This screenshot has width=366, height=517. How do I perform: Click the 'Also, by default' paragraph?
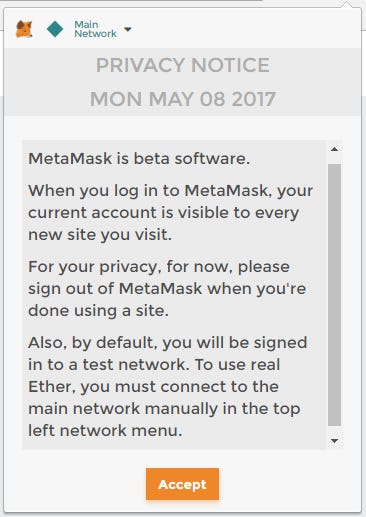pos(168,387)
